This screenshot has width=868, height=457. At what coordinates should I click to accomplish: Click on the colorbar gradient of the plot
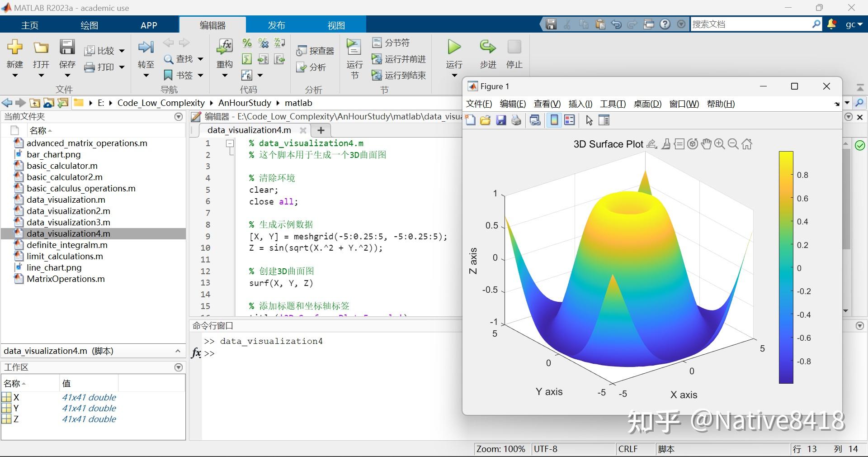[786, 267]
